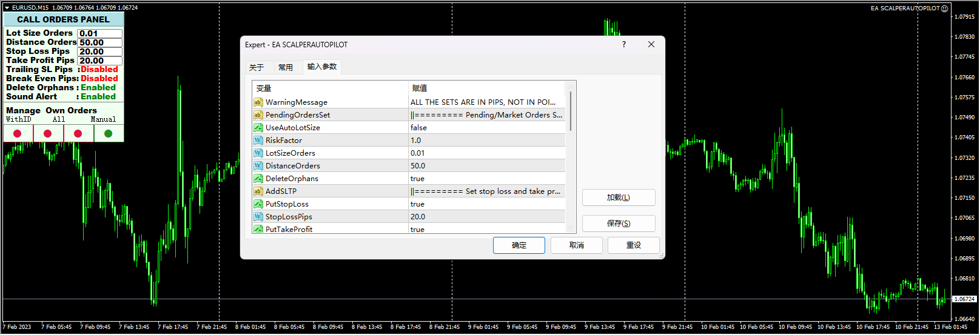Click the dialog help question mark
Viewport: 980px width, 335px height.
coord(623,44)
